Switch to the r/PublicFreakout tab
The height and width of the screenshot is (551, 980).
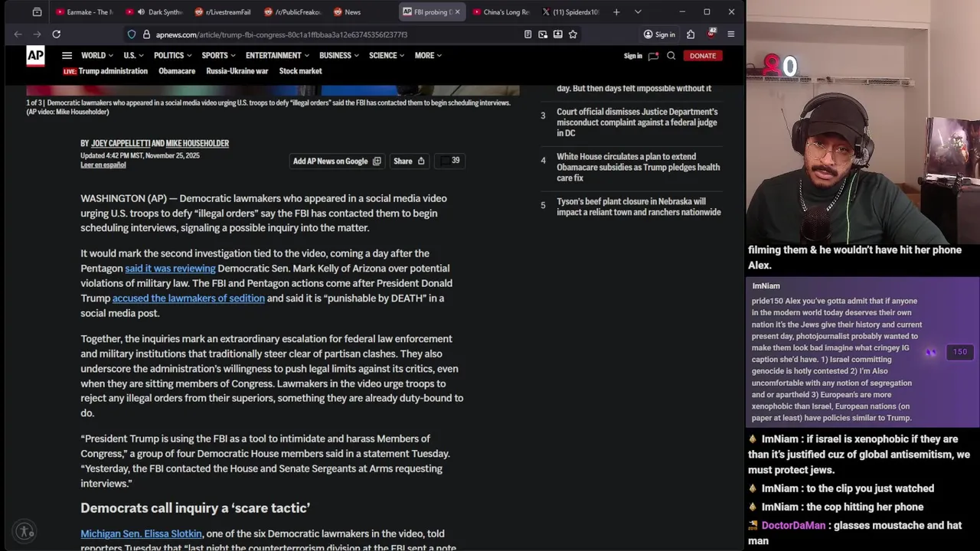pyautogui.click(x=292, y=11)
